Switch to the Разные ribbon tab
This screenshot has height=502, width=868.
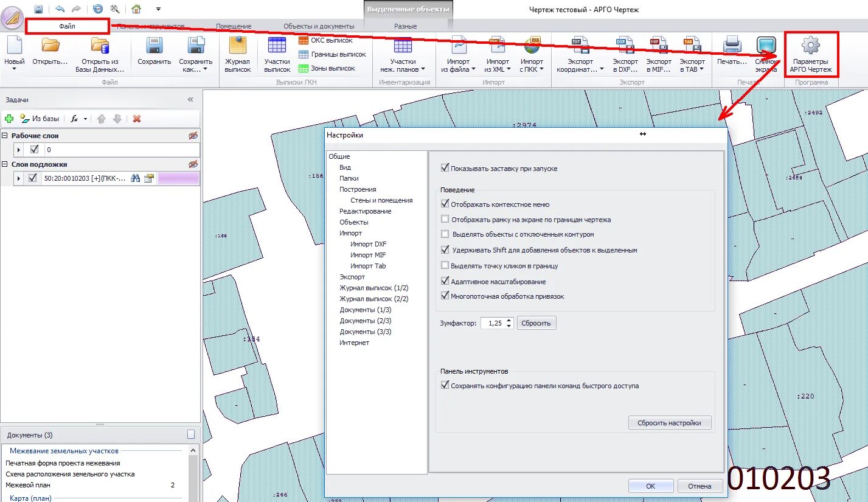pos(406,26)
